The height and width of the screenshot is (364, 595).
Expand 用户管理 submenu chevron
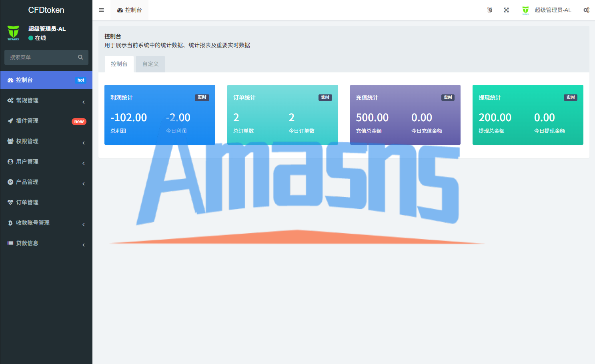(84, 163)
